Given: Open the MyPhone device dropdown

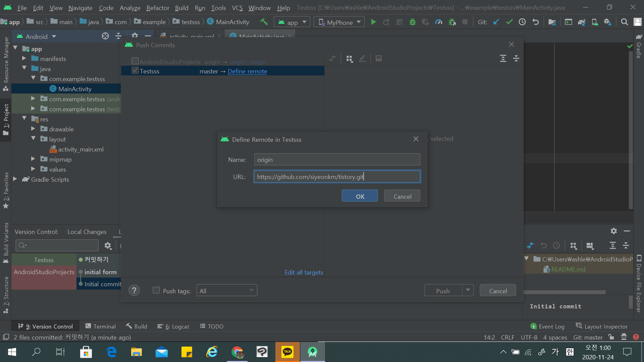Looking at the screenshot, I should (x=339, y=22).
